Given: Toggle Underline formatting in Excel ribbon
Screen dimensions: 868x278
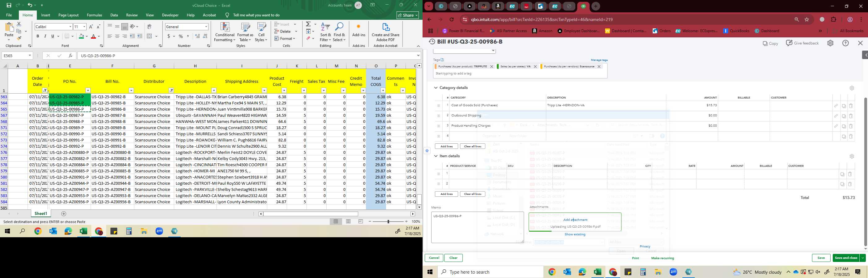Looking at the screenshot, I should tap(53, 36).
